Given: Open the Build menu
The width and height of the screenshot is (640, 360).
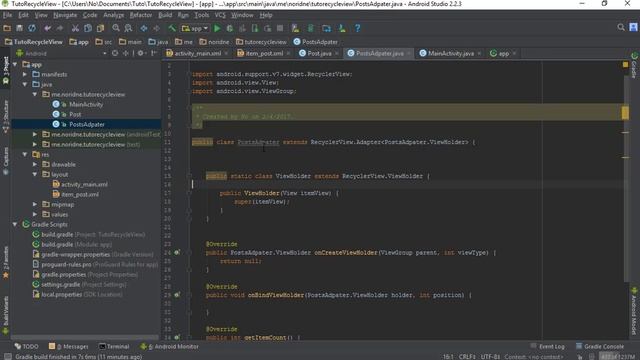Looking at the screenshot, I should pos(165,15).
